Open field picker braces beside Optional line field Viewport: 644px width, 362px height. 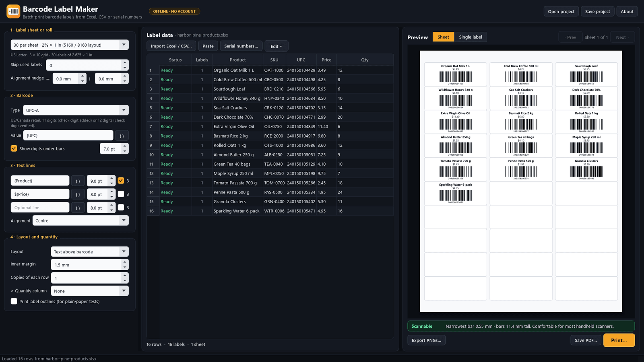pyautogui.click(x=78, y=208)
